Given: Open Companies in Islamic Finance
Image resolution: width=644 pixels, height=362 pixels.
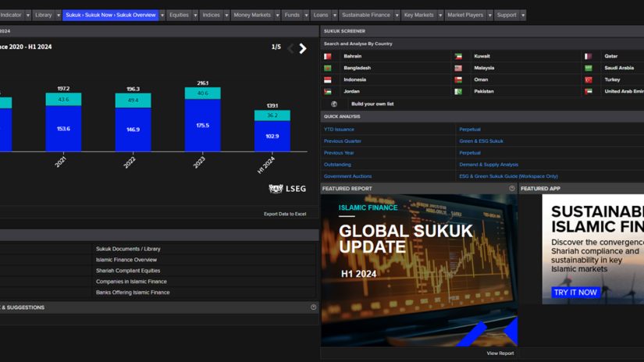Looking at the screenshot, I should click(x=131, y=282).
